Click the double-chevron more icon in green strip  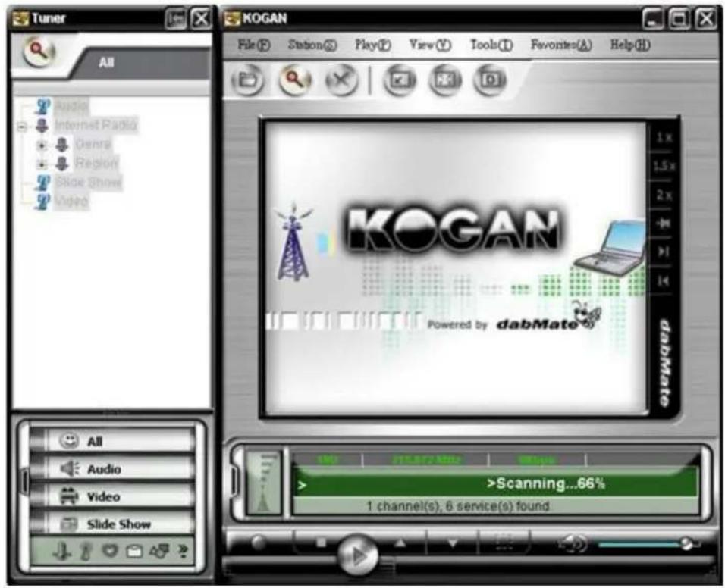click(183, 551)
